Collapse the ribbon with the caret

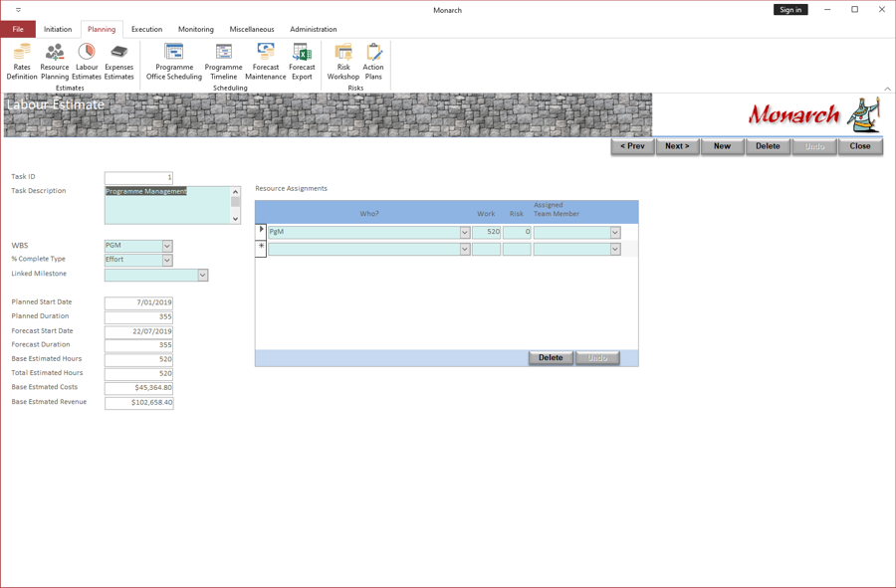tap(887, 89)
